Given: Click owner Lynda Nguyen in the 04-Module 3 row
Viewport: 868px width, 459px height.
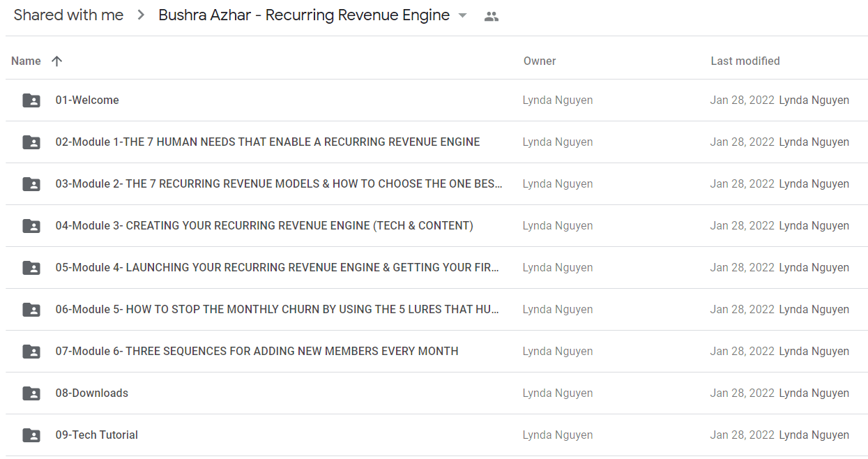Looking at the screenshot, I should (558, 226).
